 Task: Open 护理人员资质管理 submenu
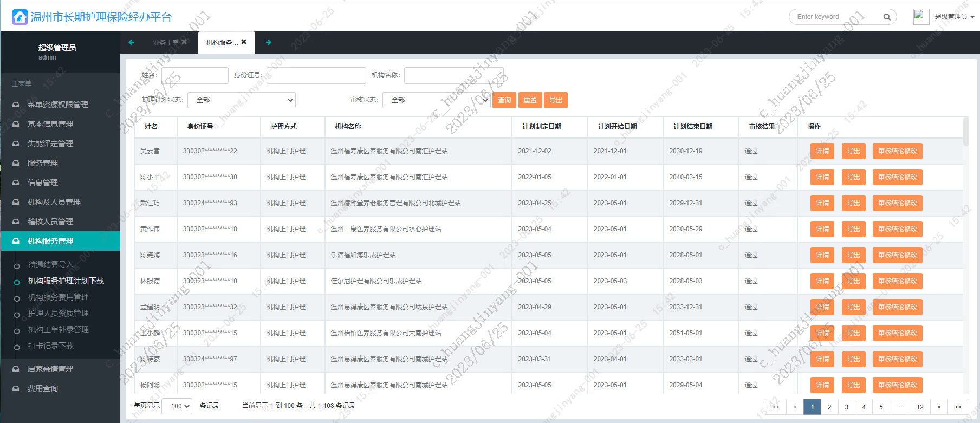pyautogui.click(x=59, y=314)
